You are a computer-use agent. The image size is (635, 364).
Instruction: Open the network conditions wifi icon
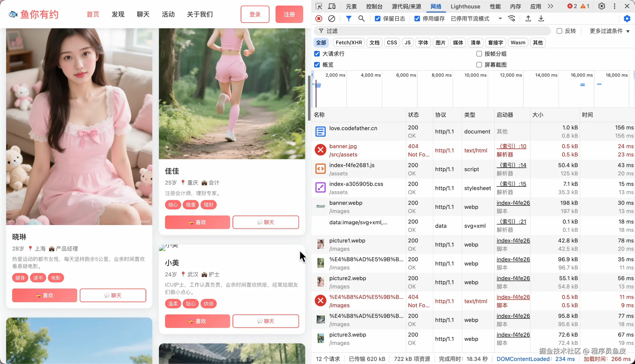click(512, 18)
